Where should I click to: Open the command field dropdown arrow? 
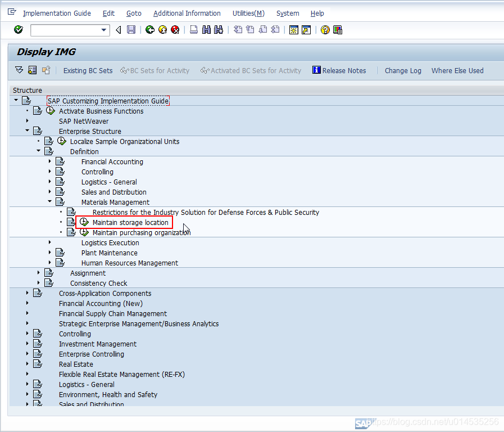[x=104, y=30]
